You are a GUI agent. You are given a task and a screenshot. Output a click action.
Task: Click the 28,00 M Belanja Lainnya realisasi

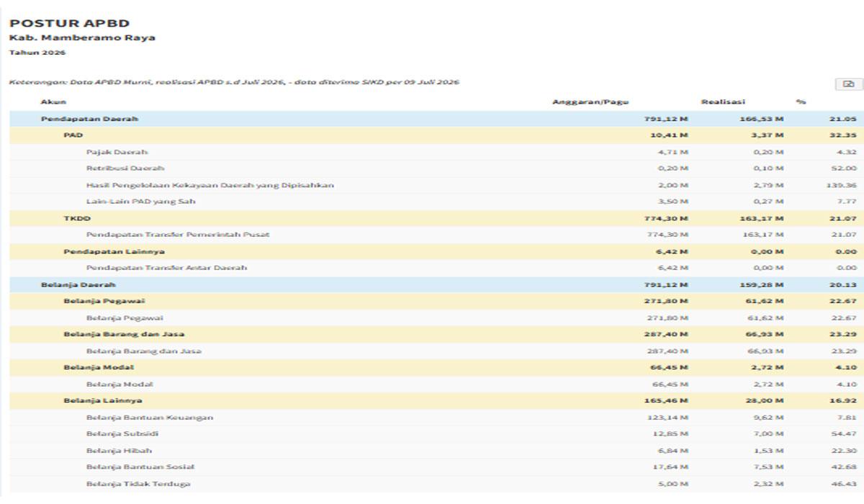[765, 400]
